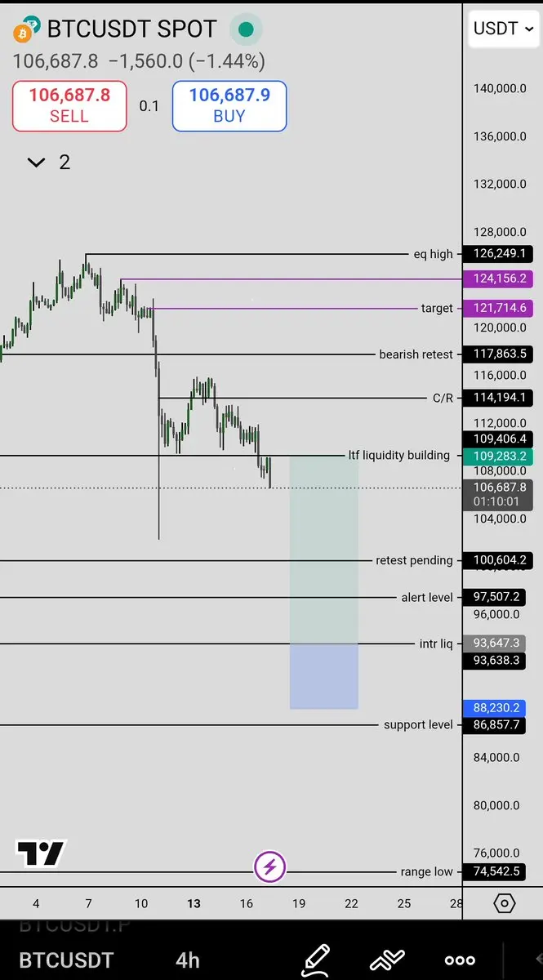Click the red SELL button

[x=69, y=105]
